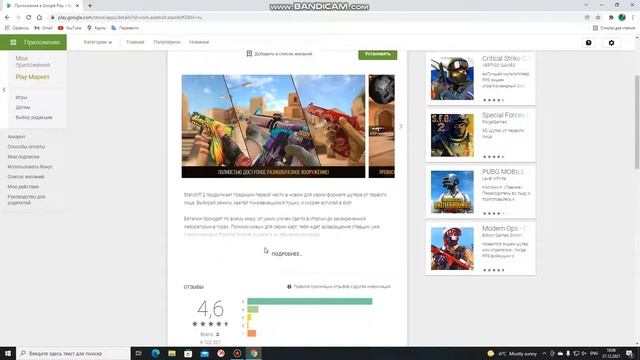Open Critical Strike app card

[x=480, y=78]
